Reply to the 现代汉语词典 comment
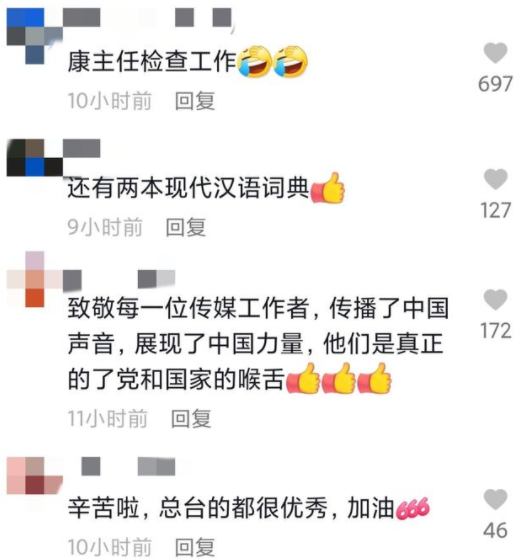The image size is (519, 560). pyautogui.click(x=186, y=227)
